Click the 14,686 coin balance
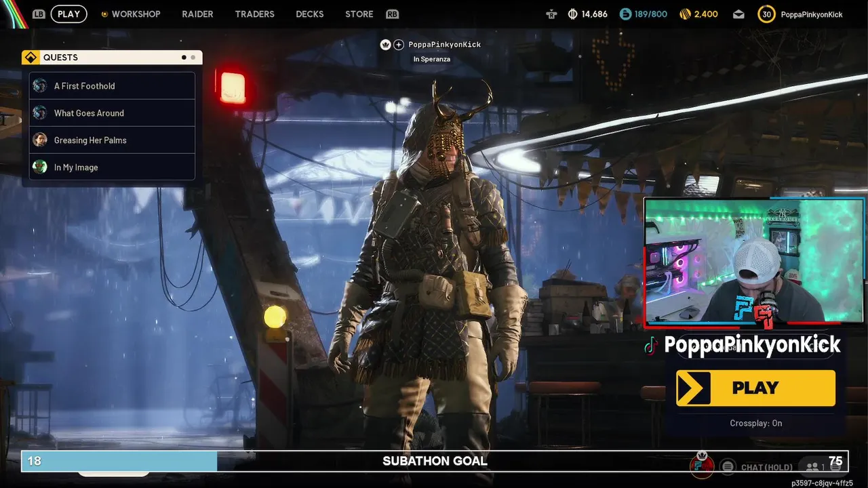 595,14
